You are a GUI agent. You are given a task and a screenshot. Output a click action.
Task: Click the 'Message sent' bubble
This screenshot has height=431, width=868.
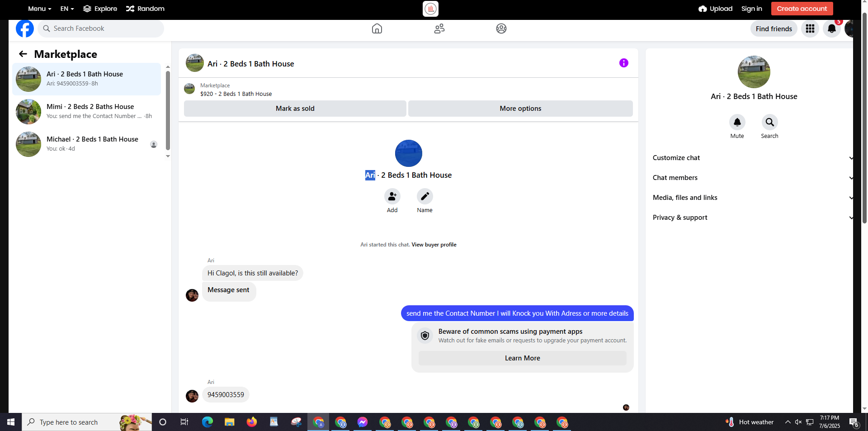pyautogui.click(x=229, y=291)
